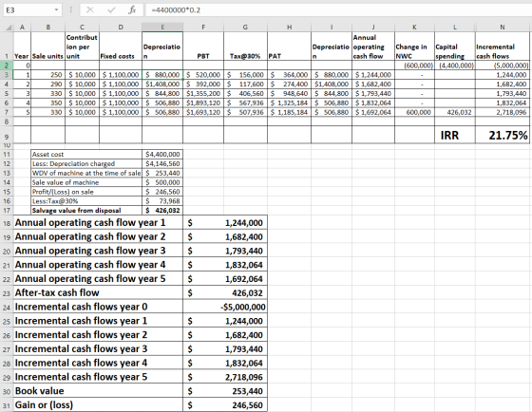Click 'Incremental cash flows year 0' label

[98, 307]
